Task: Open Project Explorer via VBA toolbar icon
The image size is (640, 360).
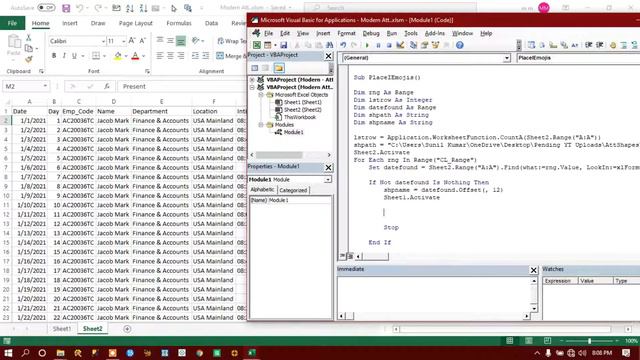Action: 413,45
